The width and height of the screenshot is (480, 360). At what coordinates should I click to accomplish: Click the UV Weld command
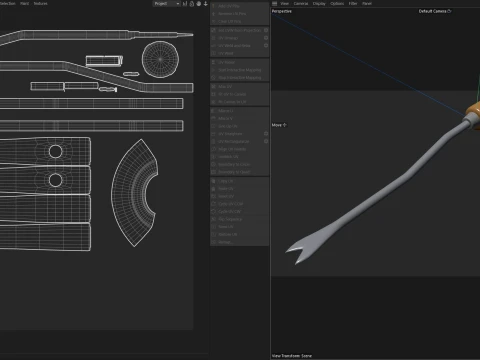coord(239,53)
